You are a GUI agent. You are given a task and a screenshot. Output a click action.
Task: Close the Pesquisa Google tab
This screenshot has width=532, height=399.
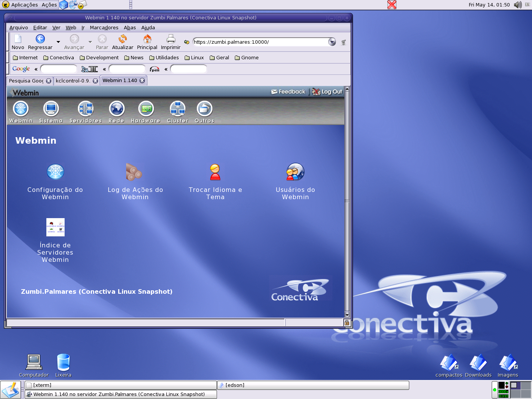coord(49,81)
